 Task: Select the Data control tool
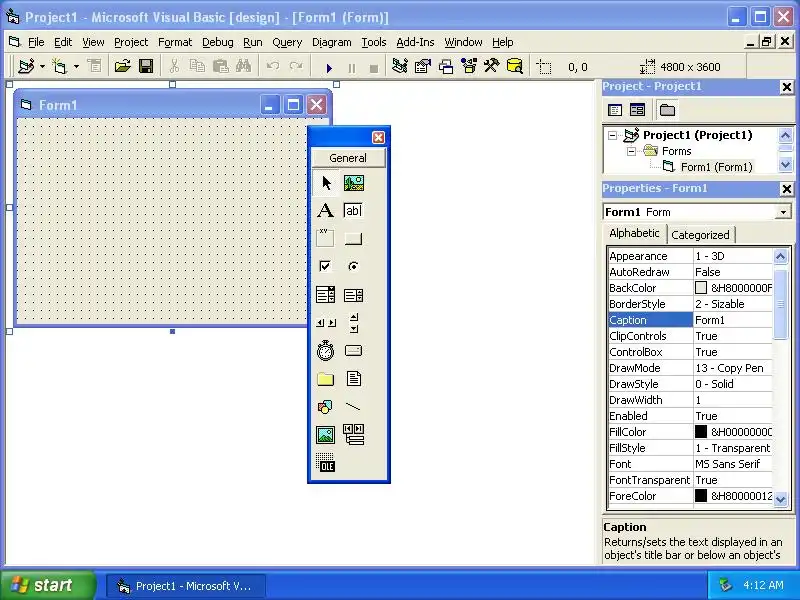click(354, 435)
